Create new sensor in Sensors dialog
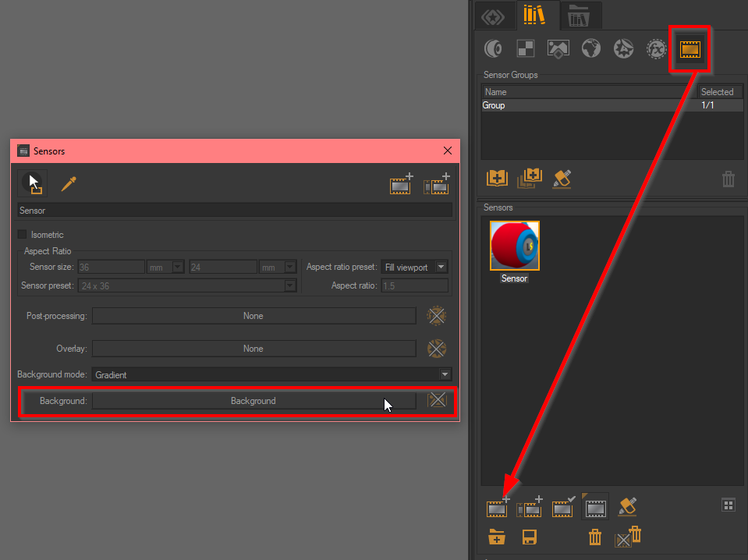Image resolution: width=748 pixels, height=560 pixels. pos(401,184)
